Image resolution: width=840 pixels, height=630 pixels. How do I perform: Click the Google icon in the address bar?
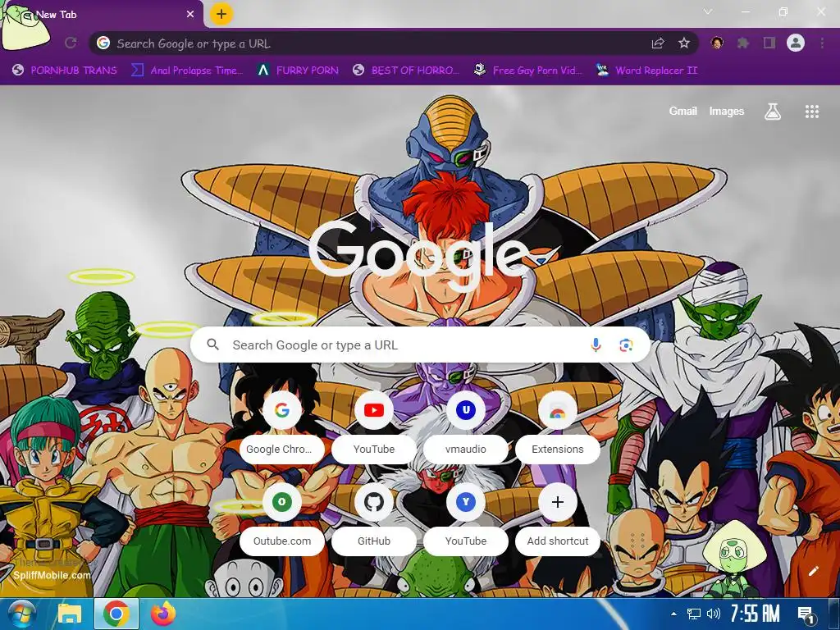[x=103, y=43]
